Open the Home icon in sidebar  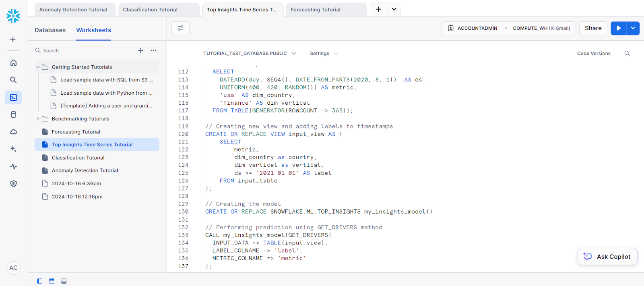(13, 63)
